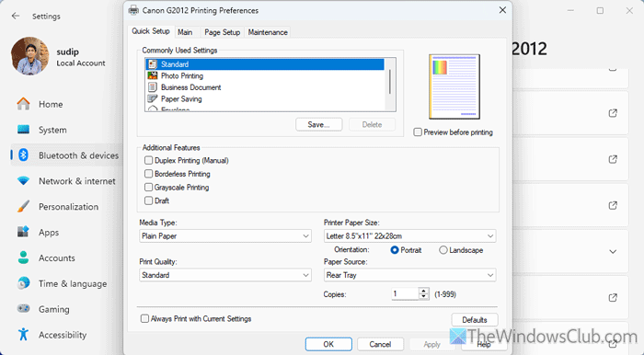644x355 pixels.
Task: Click the Gaming controller icon
Action: click(23, 309)
